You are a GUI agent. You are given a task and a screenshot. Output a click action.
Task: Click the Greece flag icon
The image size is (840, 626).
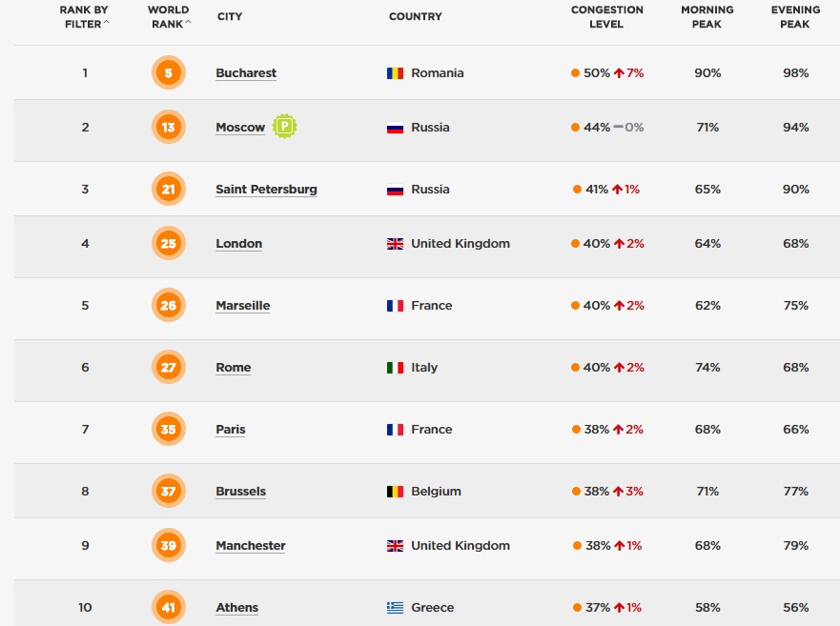click(395, 608)
